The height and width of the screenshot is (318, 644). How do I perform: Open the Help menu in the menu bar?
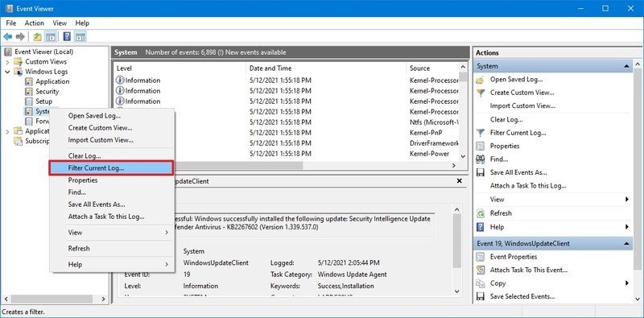82,23
